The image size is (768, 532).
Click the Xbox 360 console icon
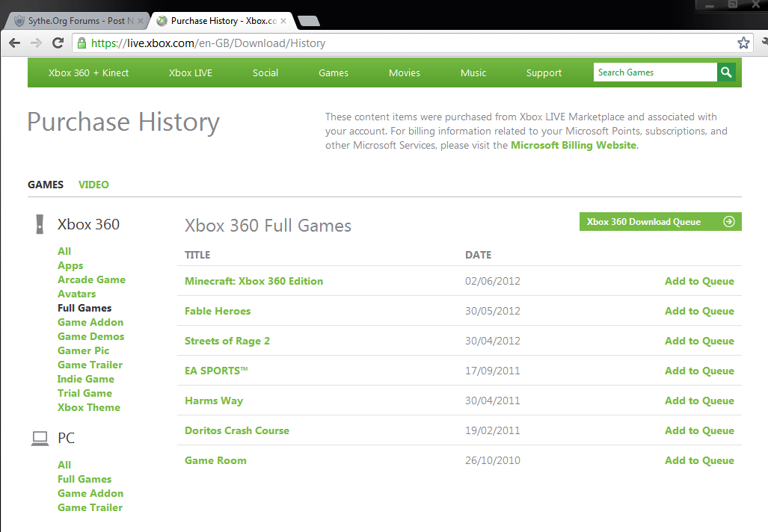coord(40,225)
